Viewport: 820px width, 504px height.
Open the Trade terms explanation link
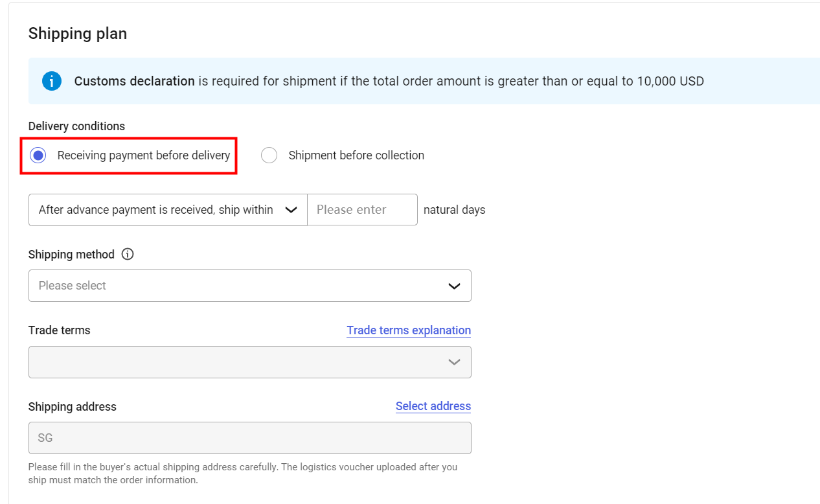[x=409, y=330]
